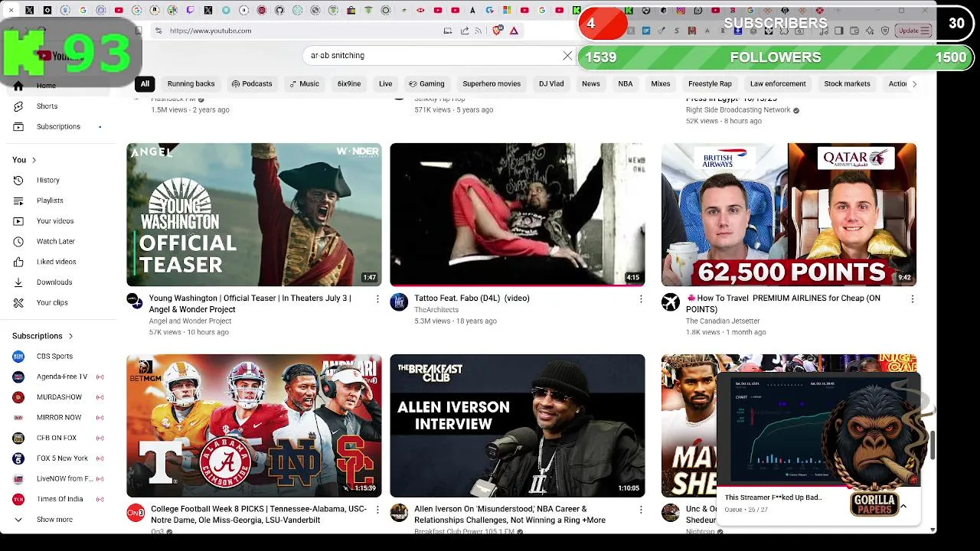
Task: Go to MURDASHOW subscription
Action: (58, 397)
